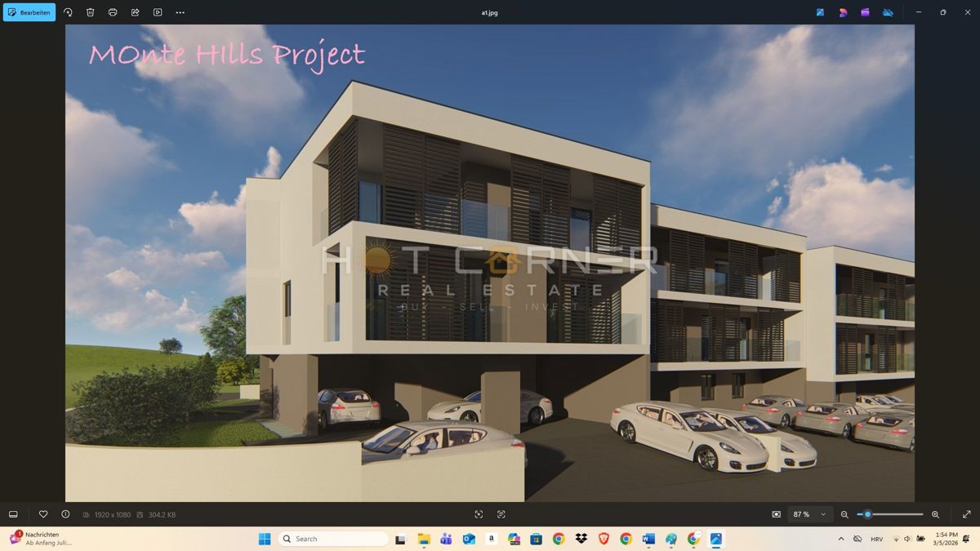Switch the HRV keyboard language indicator
The width and height of the screenshot is (980, 551).
pyautogui.click(x=876, y=539)
